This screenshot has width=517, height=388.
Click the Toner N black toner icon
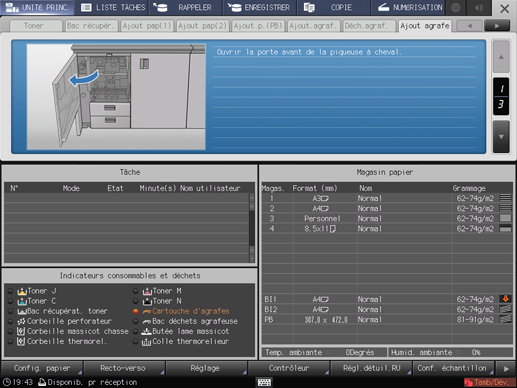point(147,301)
